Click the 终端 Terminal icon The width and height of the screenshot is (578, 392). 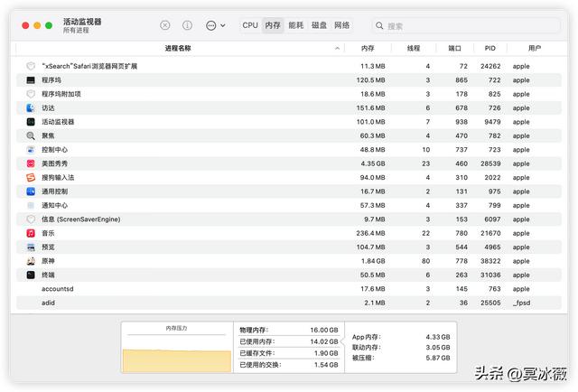(31, 275)
